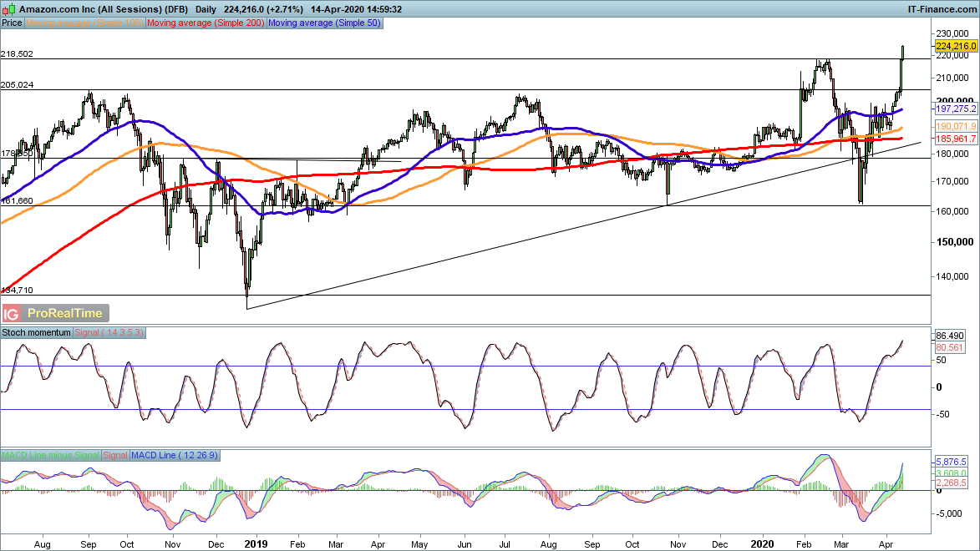This screenshot has width=980, height=551.
Task: Click the bold 150,000 price axis label
Action: point(954,242)
